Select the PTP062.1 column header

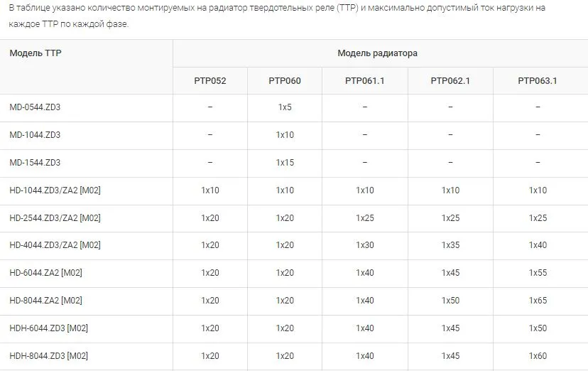(x=450, y=81)
